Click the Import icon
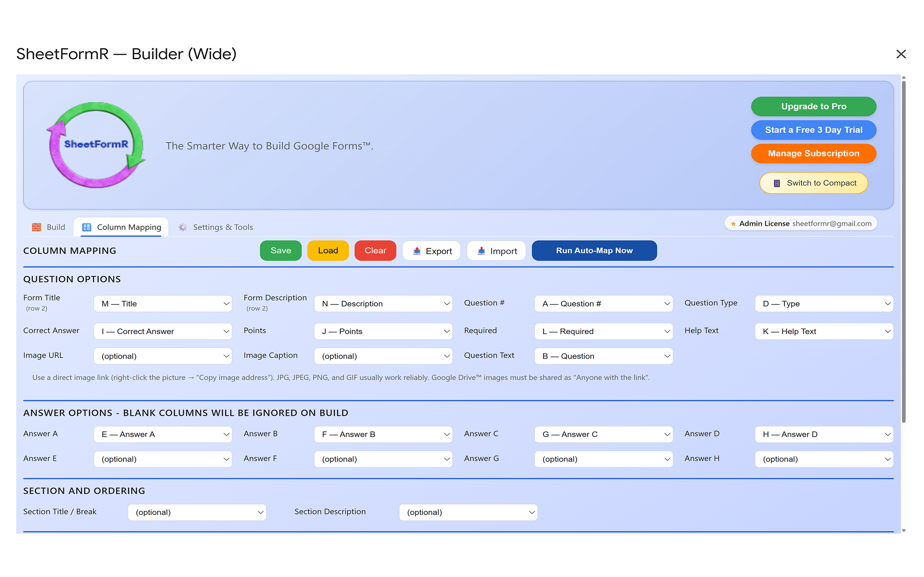Screen dimensions: 924x577 point(482,251)
